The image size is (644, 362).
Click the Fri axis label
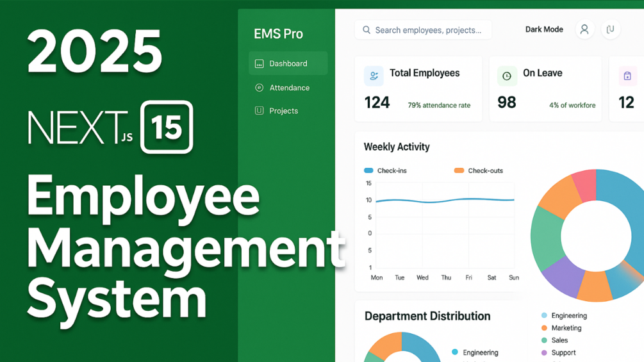click(468, 278)
